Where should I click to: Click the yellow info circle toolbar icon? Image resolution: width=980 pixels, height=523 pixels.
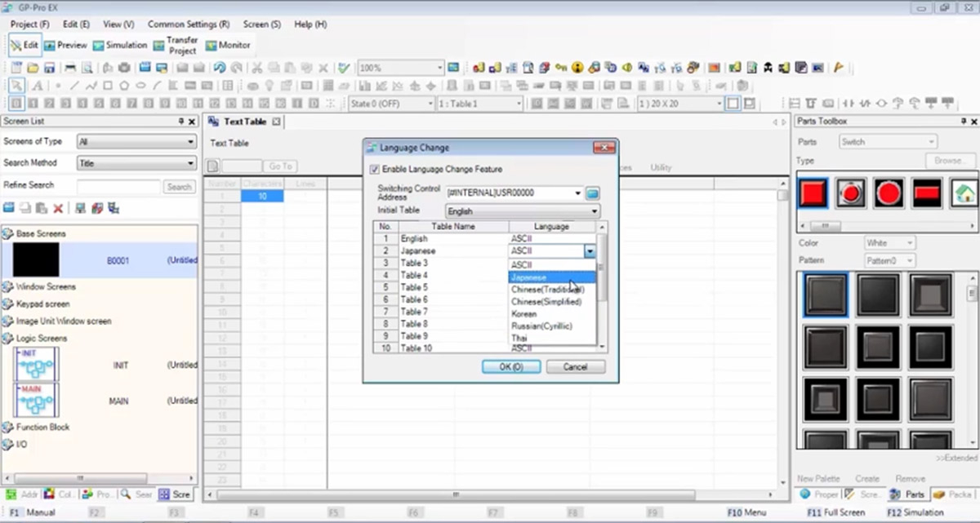click(577, 68)
